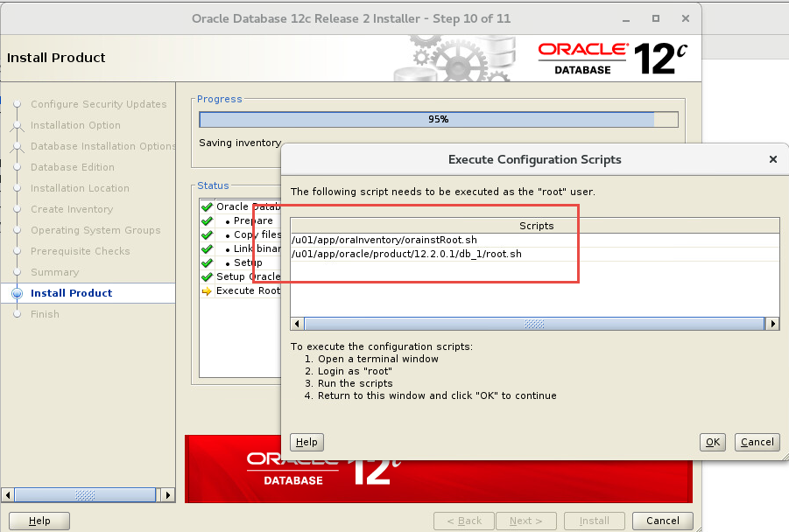This screenshot has height=532, width=789.
Task: Click the 95% progress bar
Action: [x=438, y=119]
